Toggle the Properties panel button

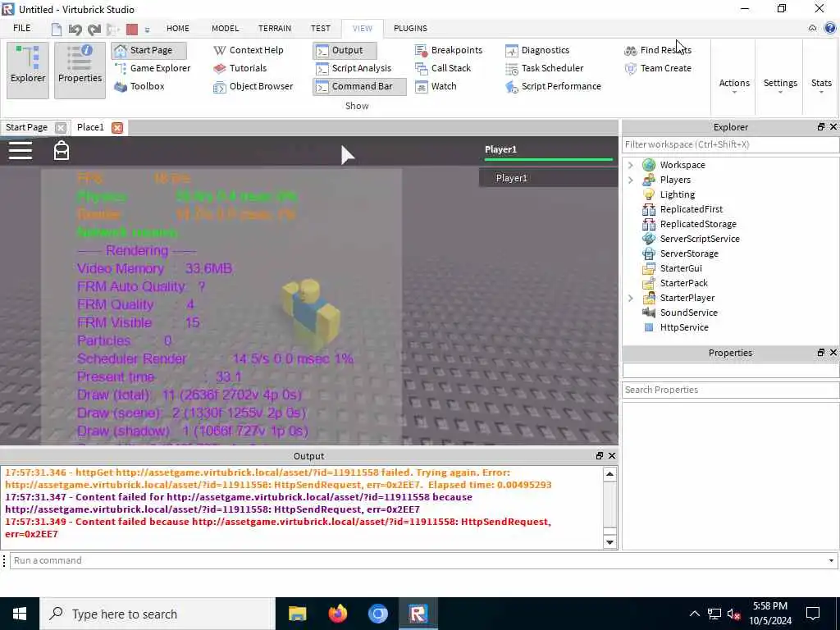(x=80, y=71)
